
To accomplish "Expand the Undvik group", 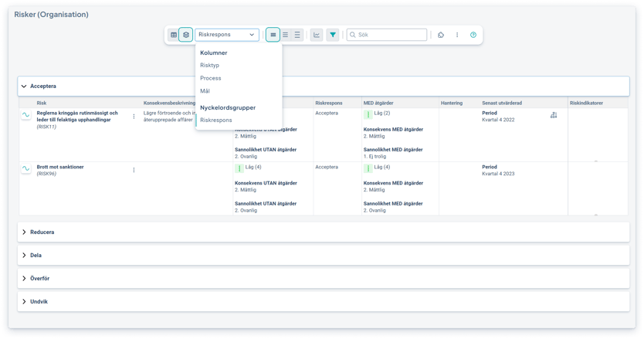I will click(24, 301).
